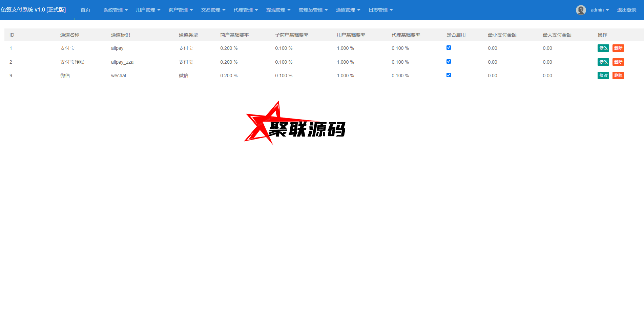The width and height of the screenshot is (644, 316).
Task: Expand the 用户管理 dropdown menu
Action: pos(148,10)
